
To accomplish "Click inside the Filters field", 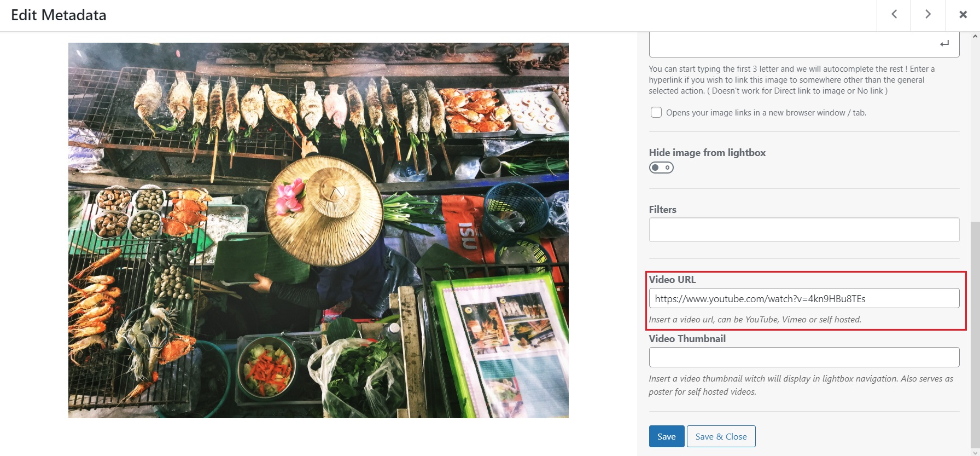I will pyautogui.click(x=804, y=230).
